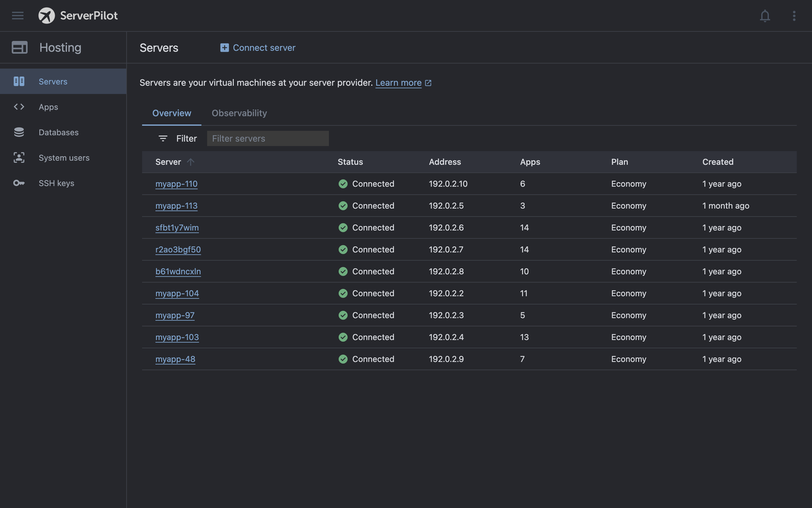Open the vertical three-dot account menu
Screen dimensions: 812x508
click(x=794, y=16)
